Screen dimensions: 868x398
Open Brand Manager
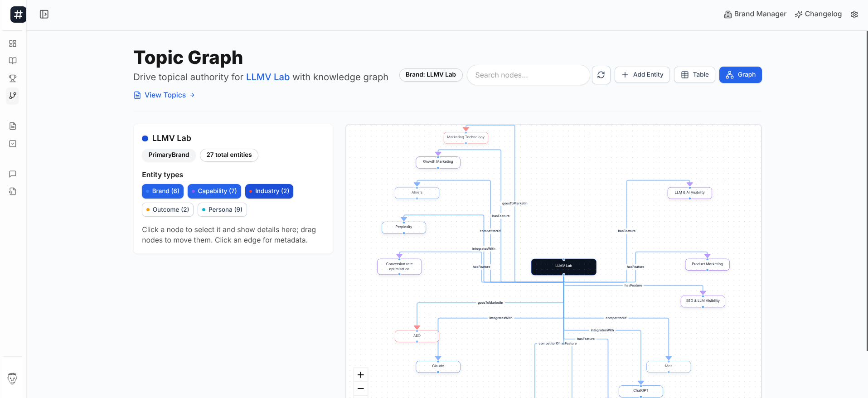[x=755, y=14]
